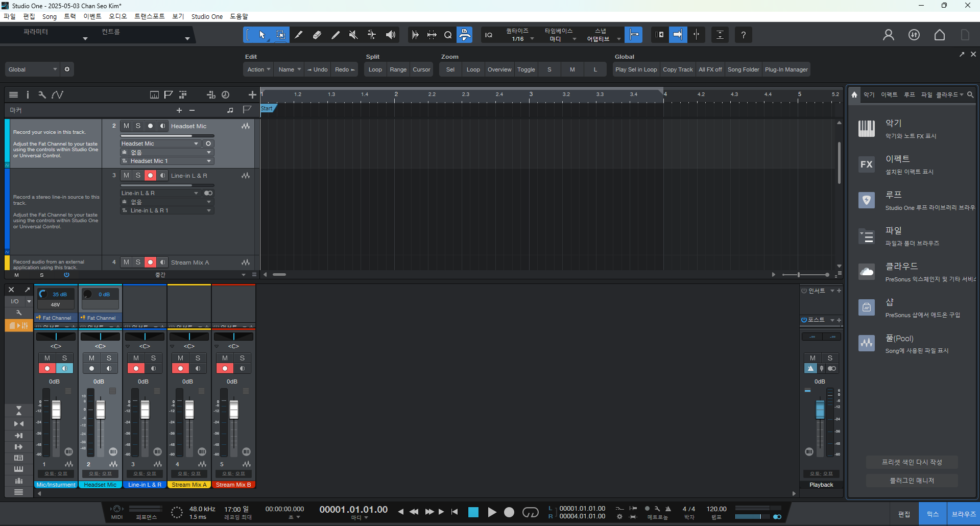Mute mixer channel Mic/Instrument

(47, 358)
